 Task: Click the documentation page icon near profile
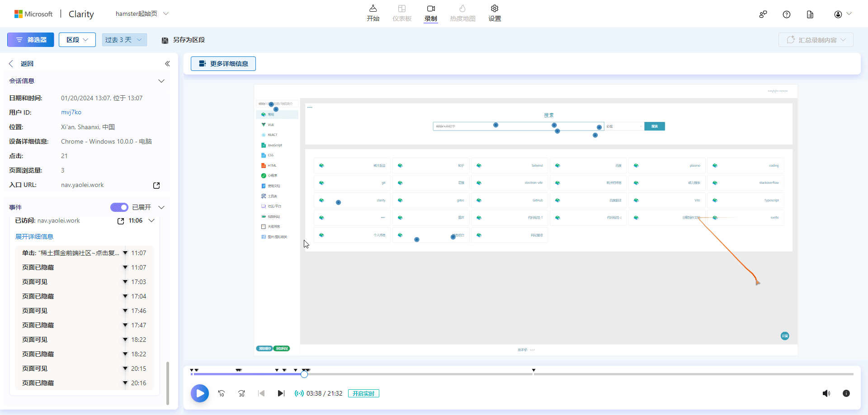810,14
